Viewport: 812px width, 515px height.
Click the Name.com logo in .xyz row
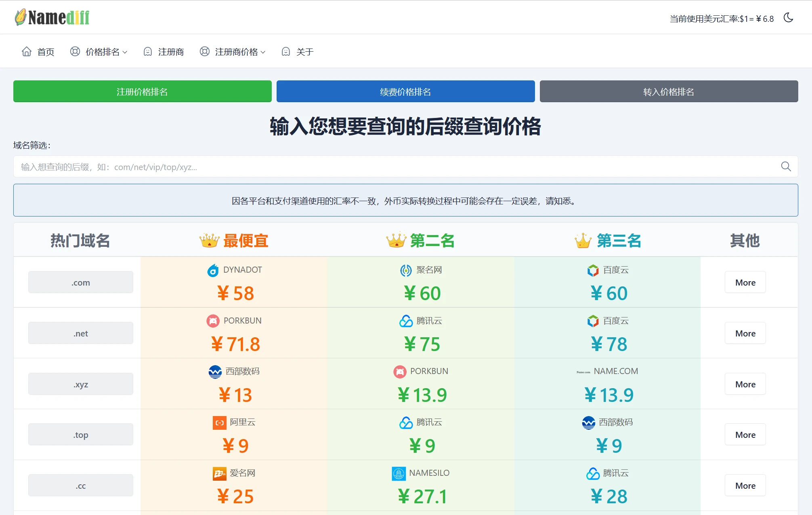(583, 372)
